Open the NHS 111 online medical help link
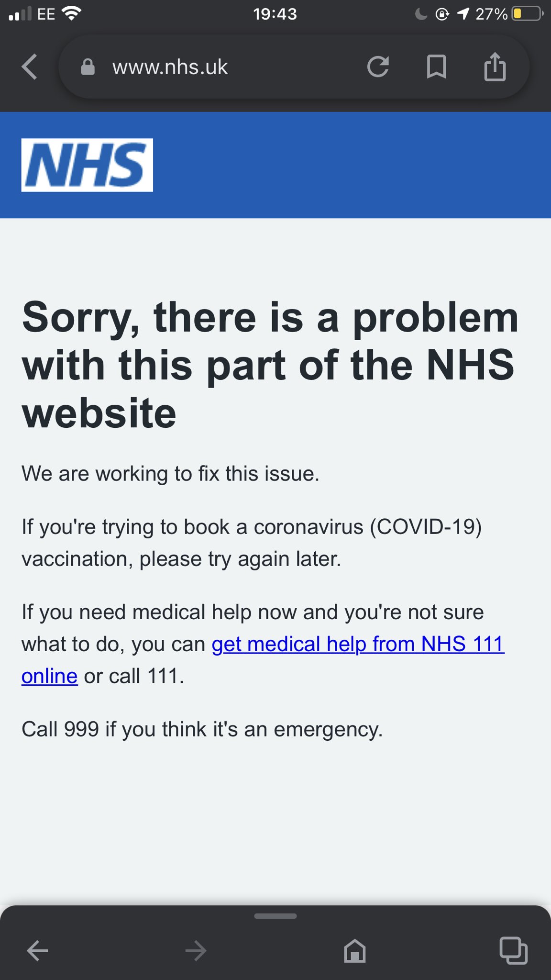This screenshot has width=551, height=980. [358, 644]
